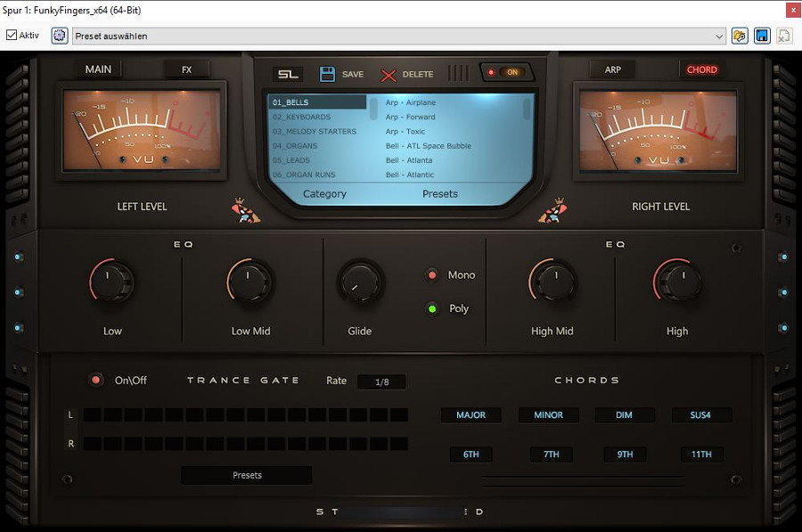
Task: Click the MINOR chord button
Action: pos(548,415)
